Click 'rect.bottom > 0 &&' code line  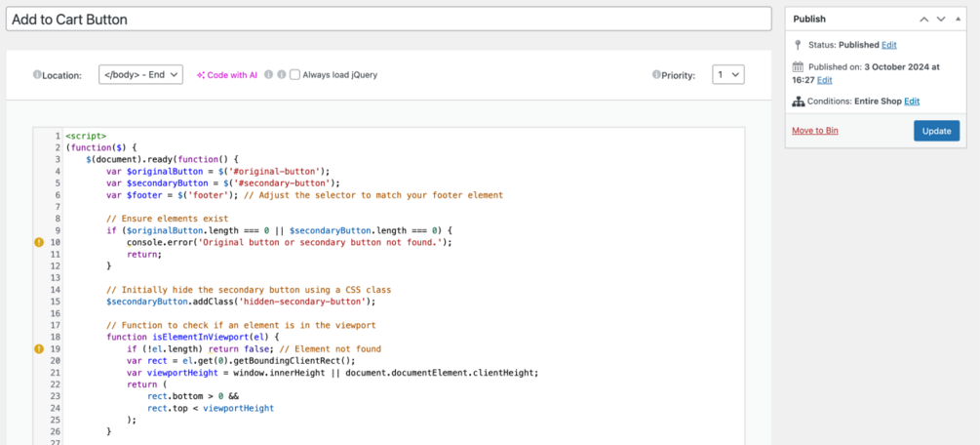[193, 396]
